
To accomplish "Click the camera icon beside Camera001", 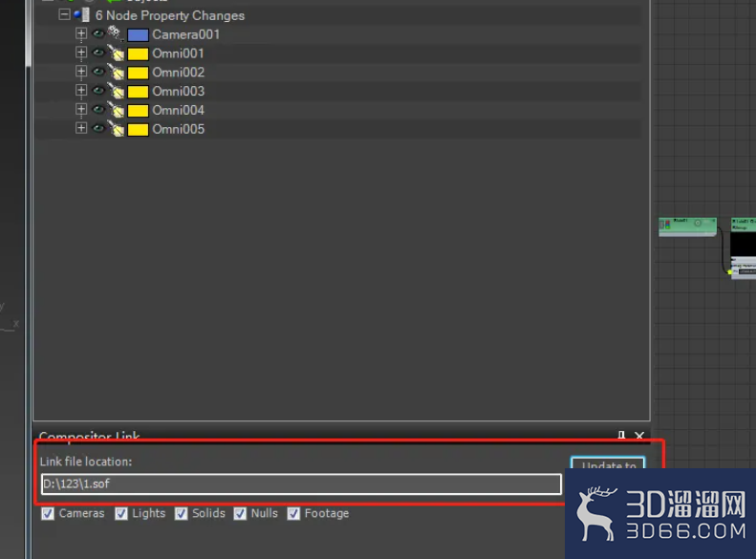I will click(116, 33).
